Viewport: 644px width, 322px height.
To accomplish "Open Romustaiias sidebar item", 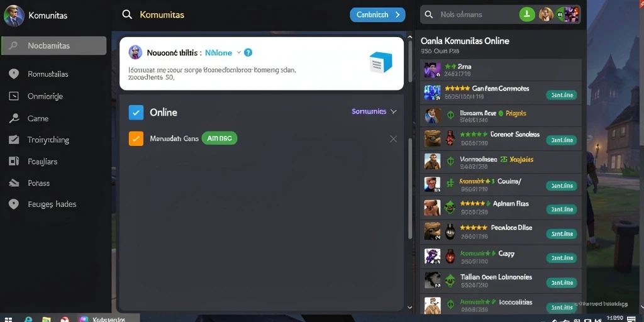I will click(48, 74).
